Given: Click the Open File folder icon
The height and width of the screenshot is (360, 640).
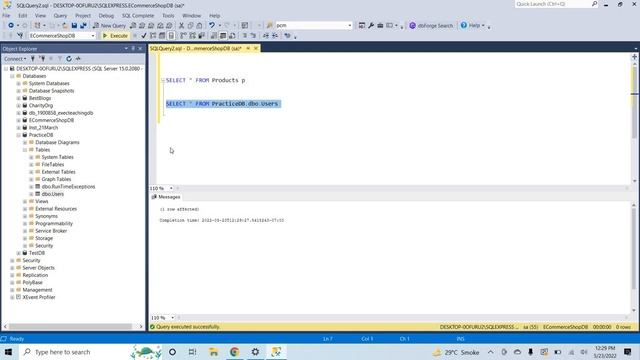Looking at the screenshot, I should pyautogui.click(x=65, y=25).
